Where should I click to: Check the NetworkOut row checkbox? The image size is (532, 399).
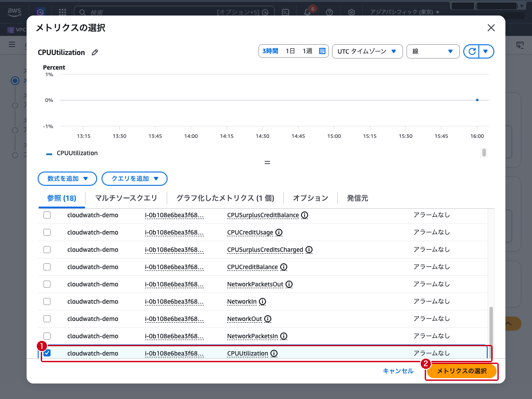point(47,319)
